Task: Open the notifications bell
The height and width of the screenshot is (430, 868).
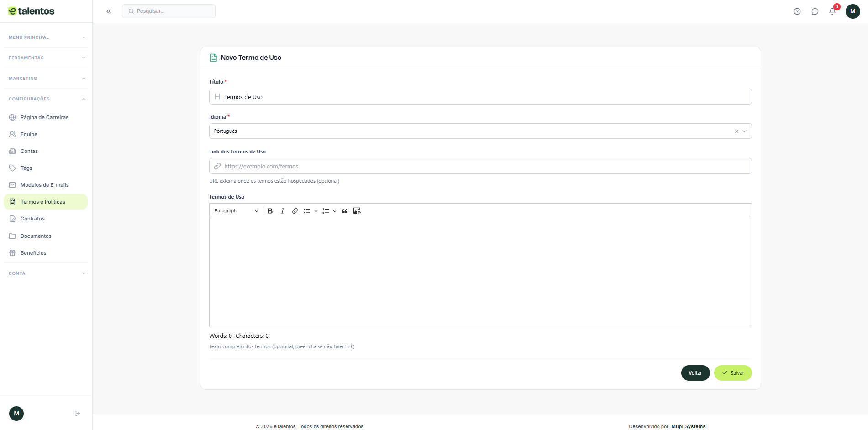Action: tap(832, 11)
